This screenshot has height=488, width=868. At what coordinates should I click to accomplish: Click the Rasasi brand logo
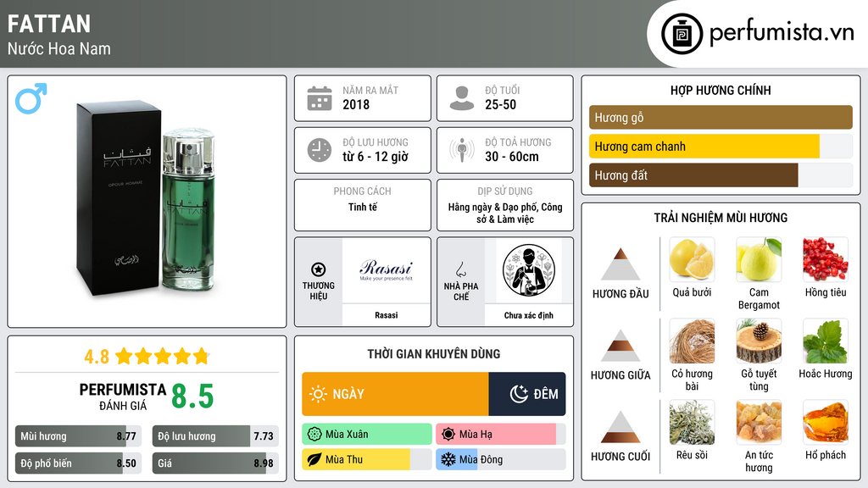pyautogui.click(x=386, y=270)
